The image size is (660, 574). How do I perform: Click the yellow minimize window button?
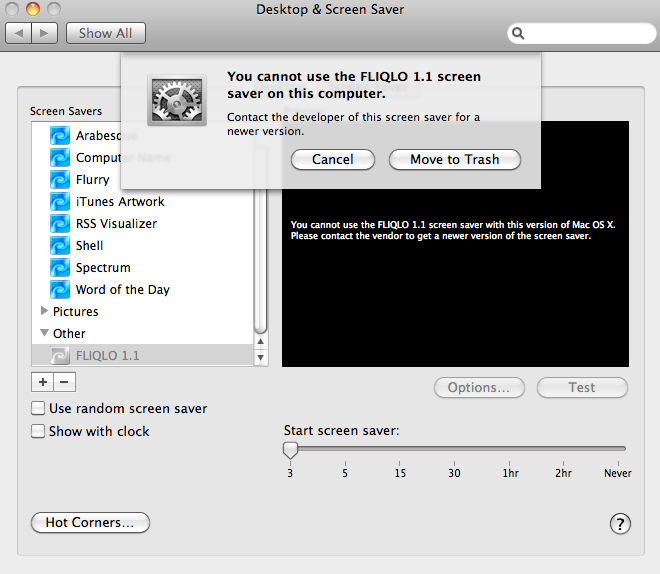pos(33,8)
